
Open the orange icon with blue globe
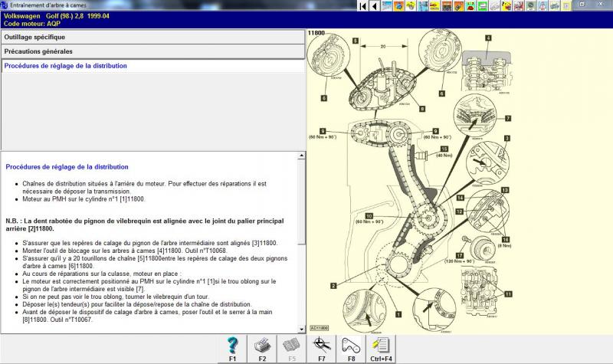coord(398,5)
